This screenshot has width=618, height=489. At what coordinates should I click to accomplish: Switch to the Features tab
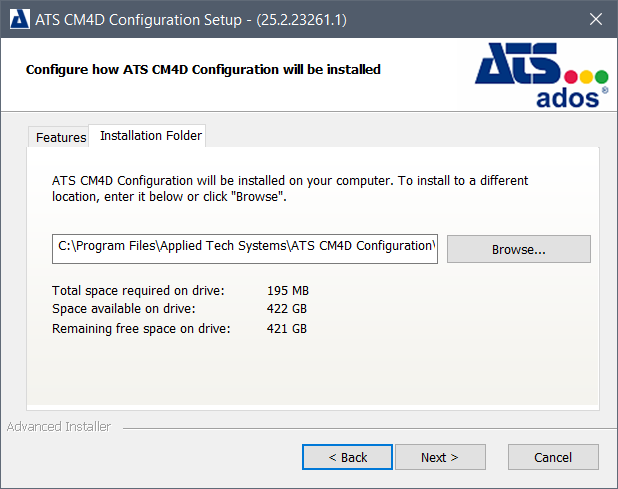(61, 137)
